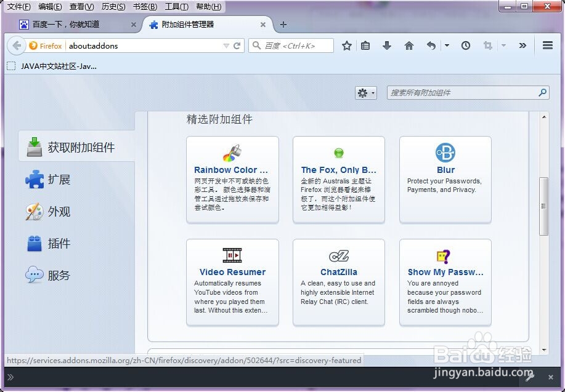This screenshot has height=392, width=565.
Task: Open the Firefox hamburger menu
Action: pos(548,46)
